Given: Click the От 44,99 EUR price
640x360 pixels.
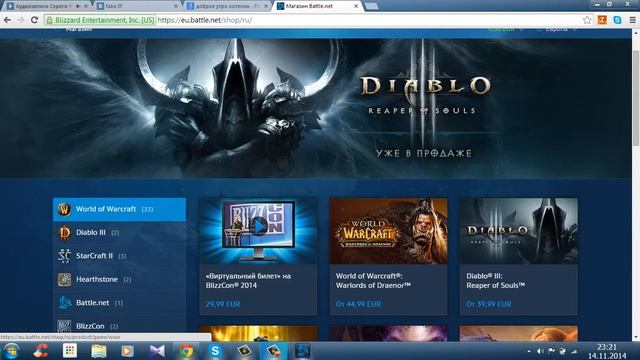Looking at the screenshot, I should (x=358, y=304).
